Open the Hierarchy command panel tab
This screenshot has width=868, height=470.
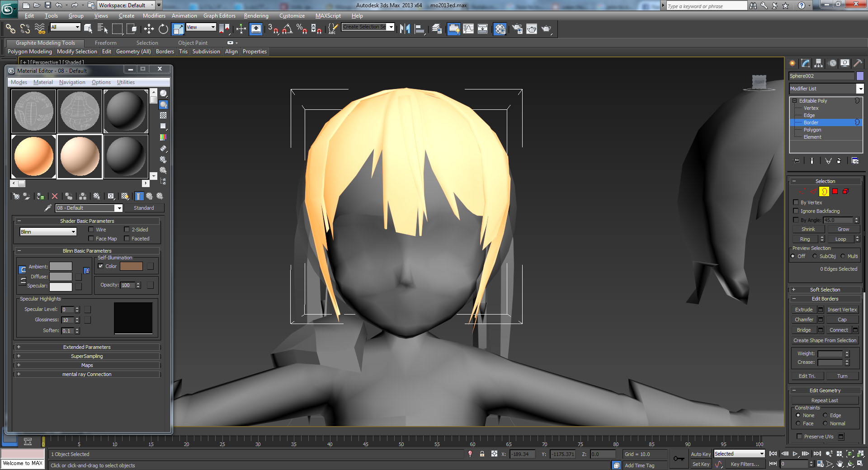[819, 63]
